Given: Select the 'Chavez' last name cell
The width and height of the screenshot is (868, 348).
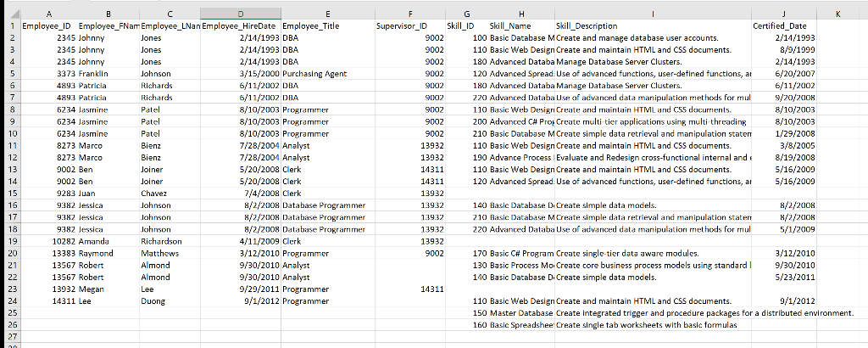Looking at the screenshot, I should pyautogui.click(x=170, y=194).
